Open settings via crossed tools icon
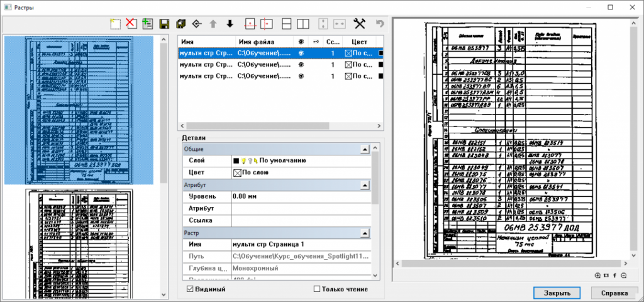The image size is (644, 302). 359,24
